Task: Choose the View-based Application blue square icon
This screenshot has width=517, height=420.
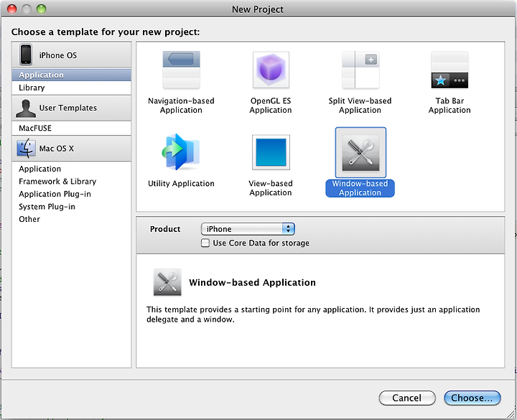Action: pos(271,152)
